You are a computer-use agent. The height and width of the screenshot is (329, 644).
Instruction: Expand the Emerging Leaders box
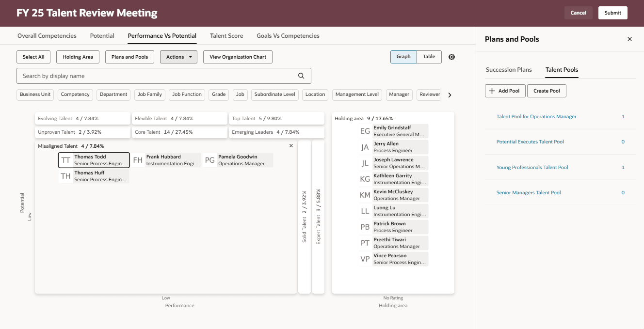[x=276, y=132]
